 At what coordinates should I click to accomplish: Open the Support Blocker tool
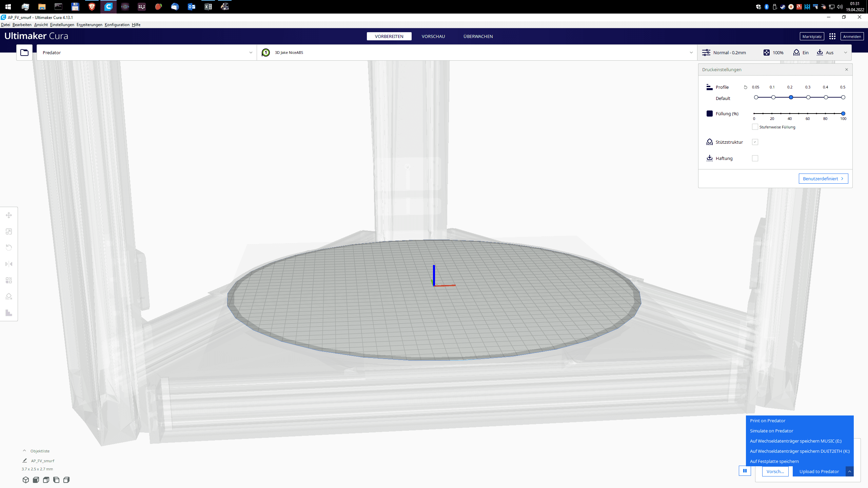coord(9,297)
